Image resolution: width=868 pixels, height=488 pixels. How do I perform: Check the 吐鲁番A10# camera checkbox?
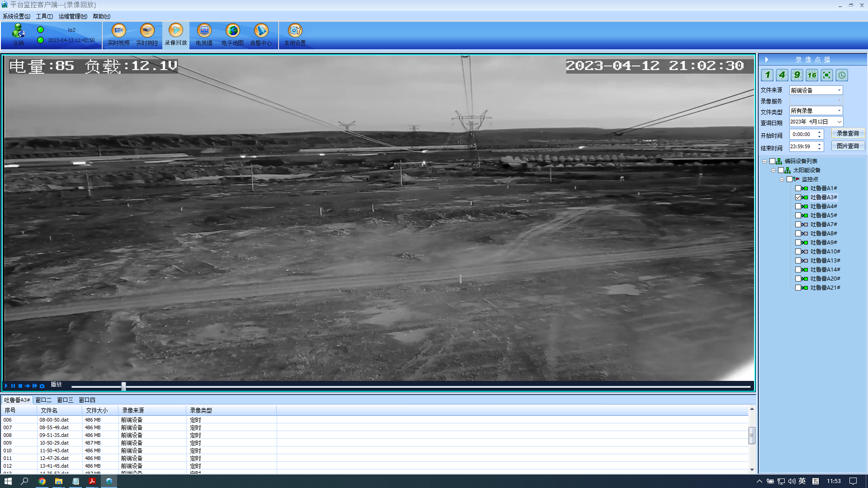pyautogui.click(x=798, y=252)
